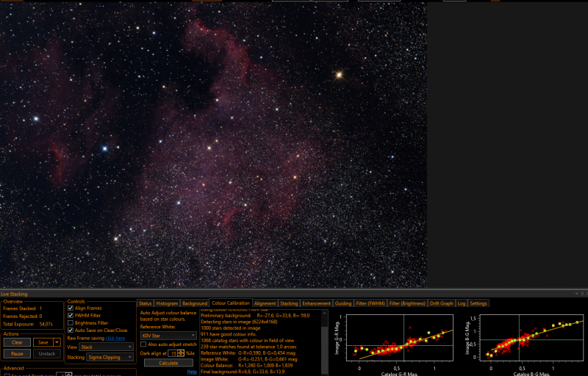Open the Background tab
This screenshot has width=588, height=376.
(x=195, y=303)
